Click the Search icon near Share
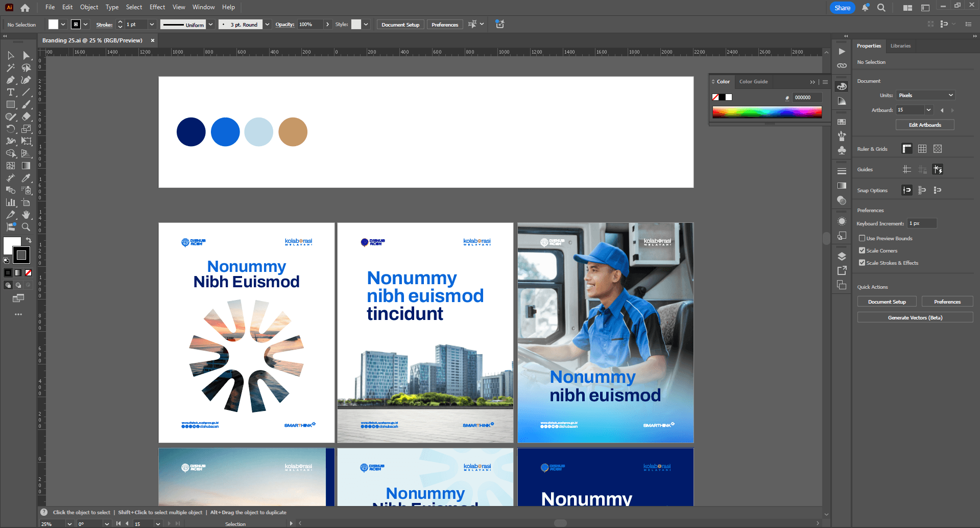The height and width of the screenshot is (528, 980). tap(881, 8)
